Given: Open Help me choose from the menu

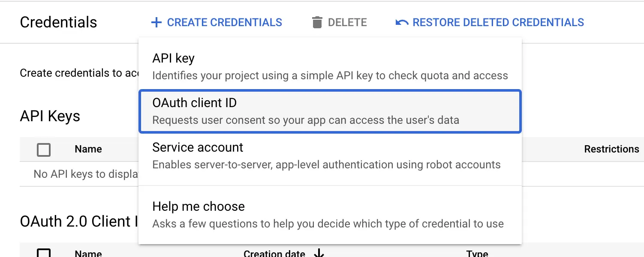Looking at the screenshot, I should pos(330,214).
